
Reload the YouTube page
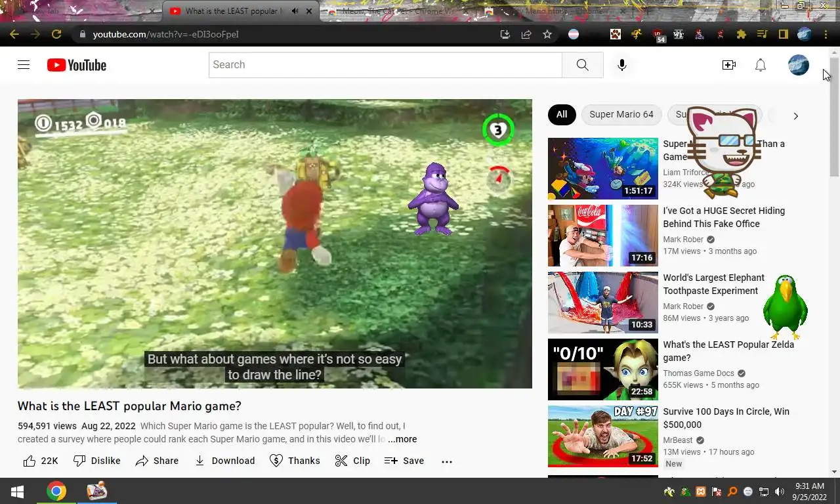pyautogui.click(x=56, y=34)
